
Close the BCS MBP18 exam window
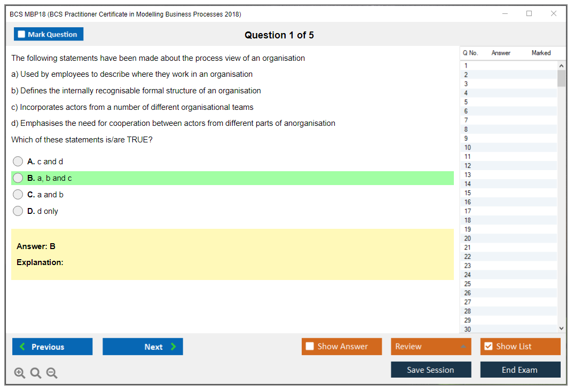[x=554, y=14]
